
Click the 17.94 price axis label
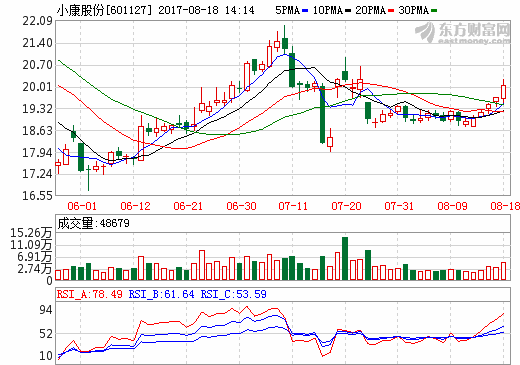37,153
